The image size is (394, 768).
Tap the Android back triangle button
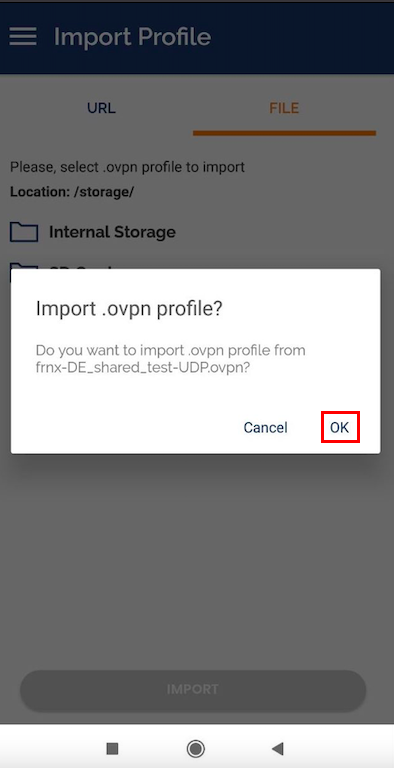tap(278, 748)
